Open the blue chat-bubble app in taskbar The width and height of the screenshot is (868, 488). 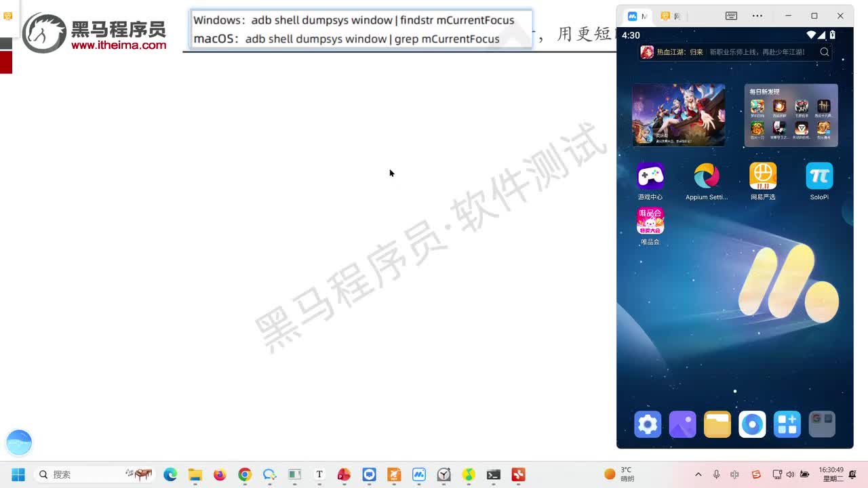(x=369, y=474)
